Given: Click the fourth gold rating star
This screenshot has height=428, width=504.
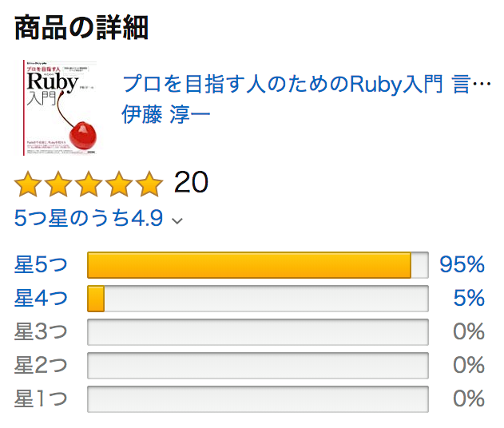Looking at the screenshot, I should [x=119, y=184].
